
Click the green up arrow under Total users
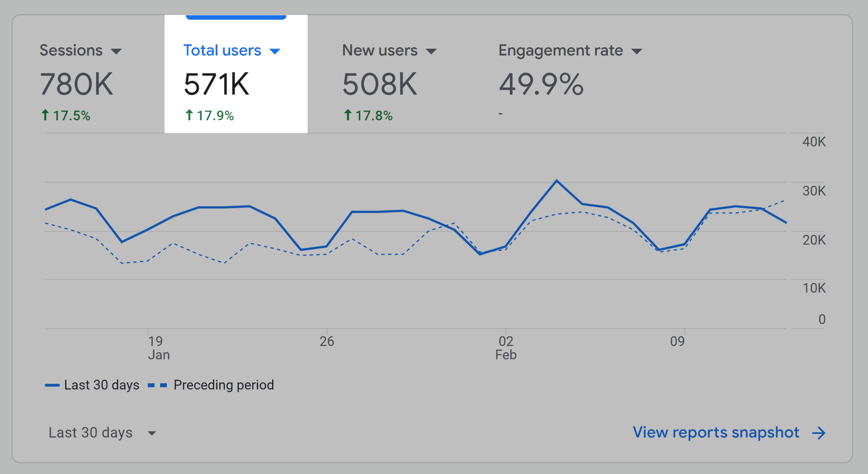189,115
